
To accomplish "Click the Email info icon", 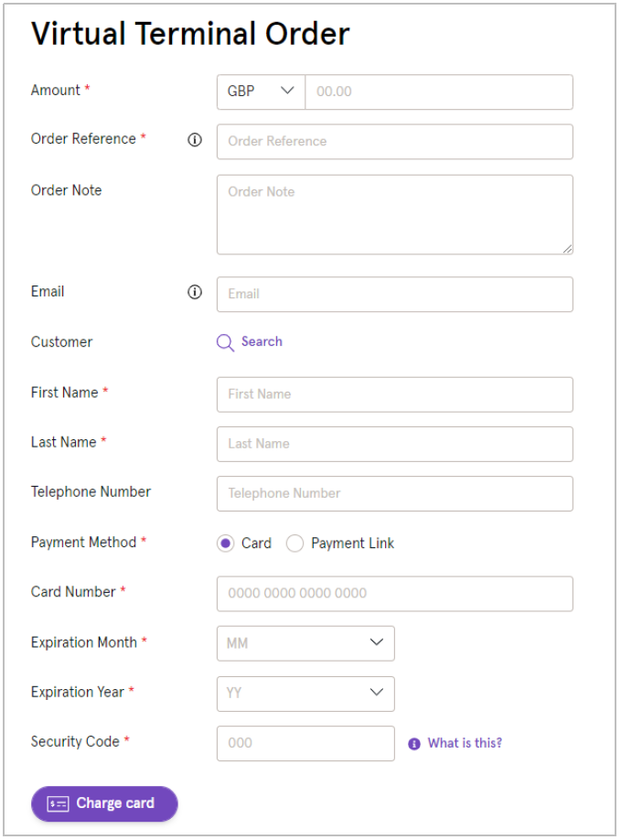I will pos(195,292).
